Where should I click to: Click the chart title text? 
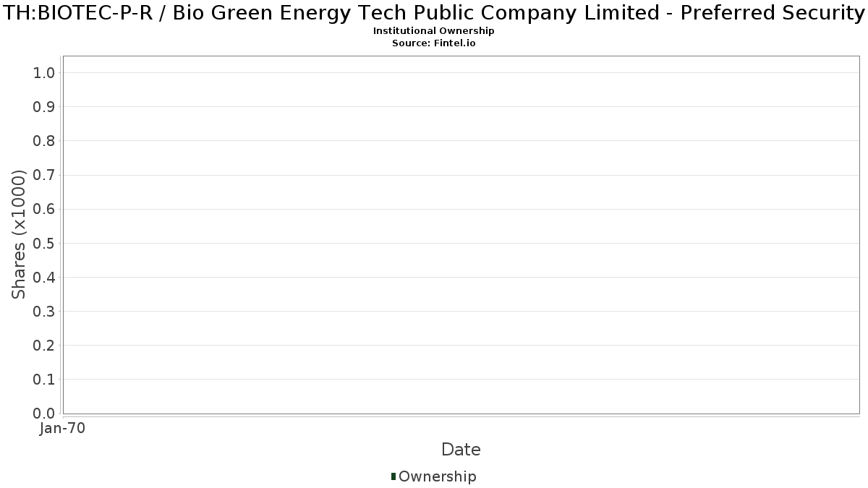coord(434,13)
